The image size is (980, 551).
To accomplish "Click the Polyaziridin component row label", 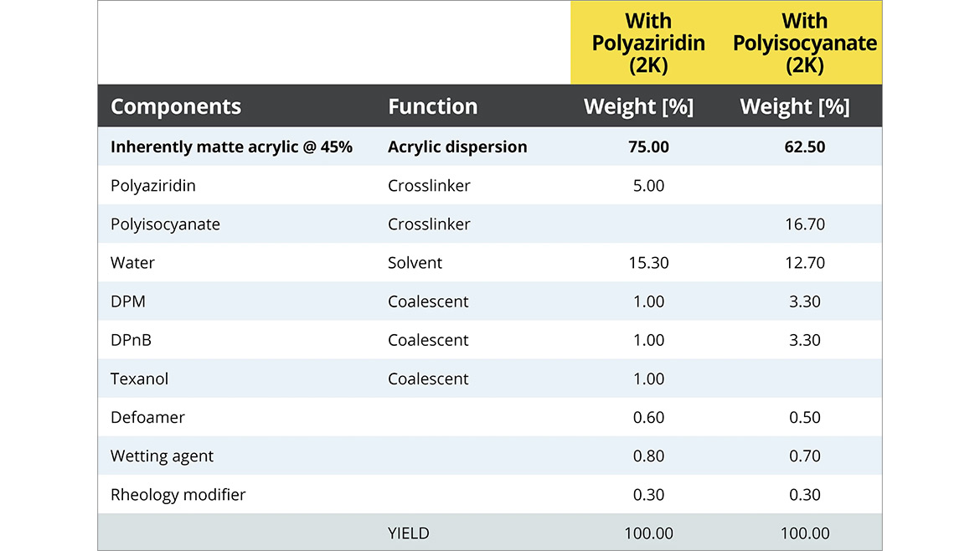I will [x=153, y=185].
